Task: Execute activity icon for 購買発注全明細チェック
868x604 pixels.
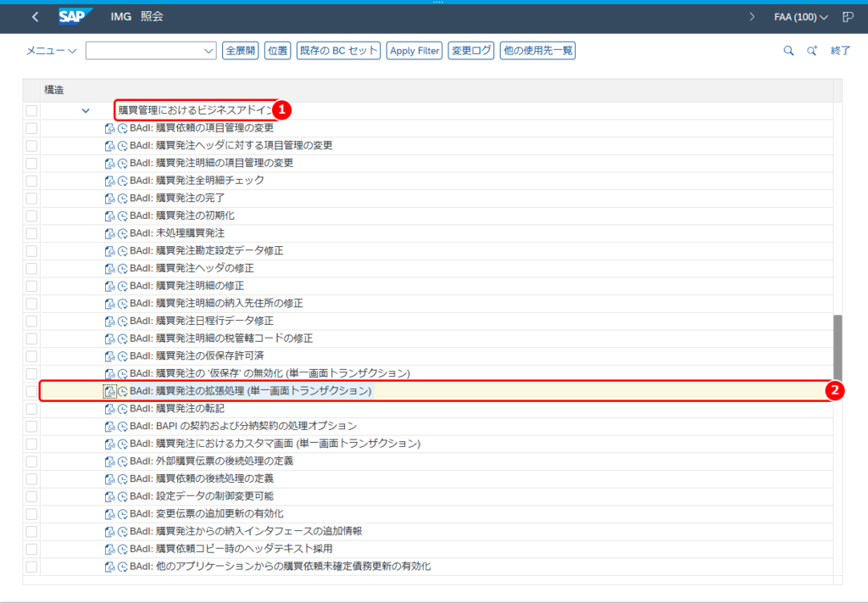Action: point(122,181)
